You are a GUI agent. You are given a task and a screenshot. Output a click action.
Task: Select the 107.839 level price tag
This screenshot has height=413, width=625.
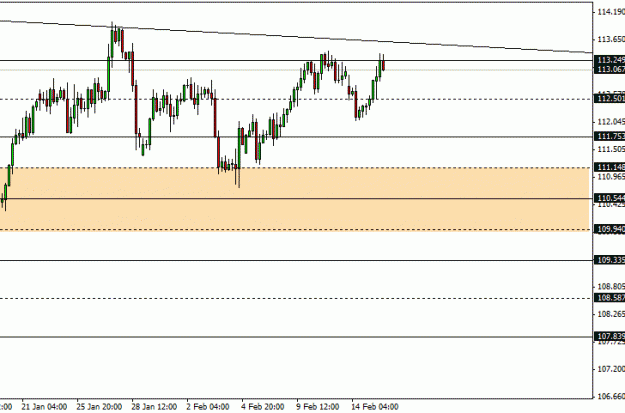tap(609, 336)
